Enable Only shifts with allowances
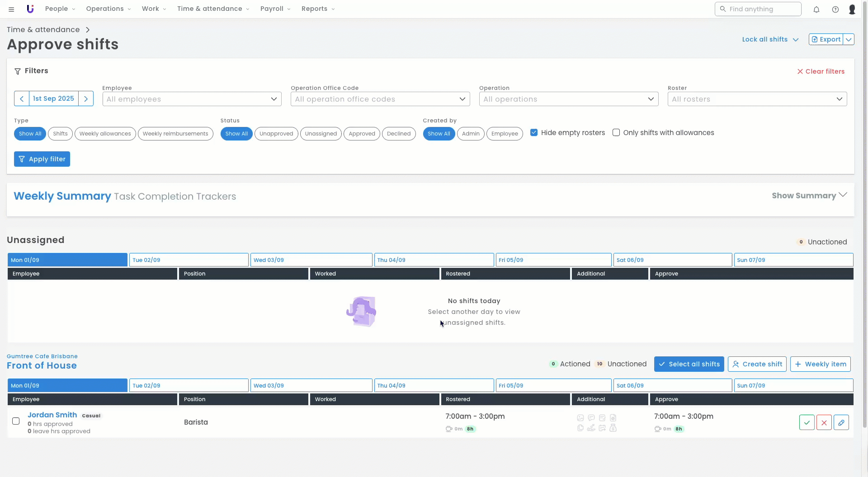Image resolution: width=868 pixels, height=477 pixels. click(616, 132)
